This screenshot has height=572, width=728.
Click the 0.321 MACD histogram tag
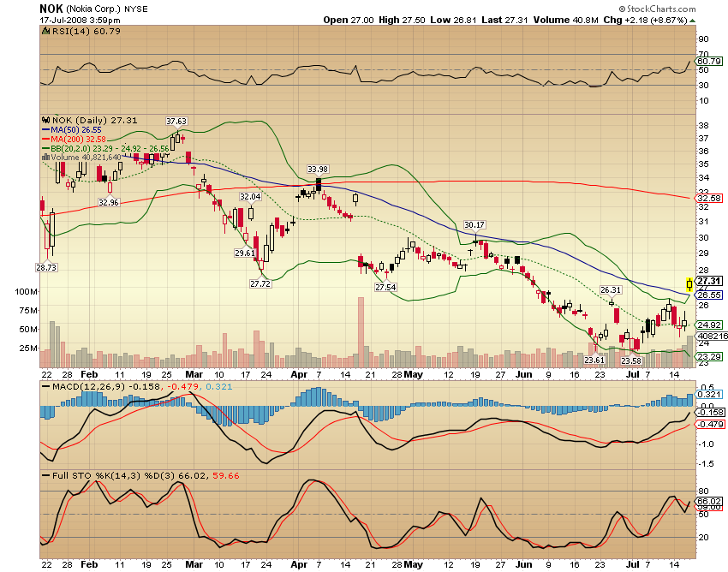(x=709, y=395)
